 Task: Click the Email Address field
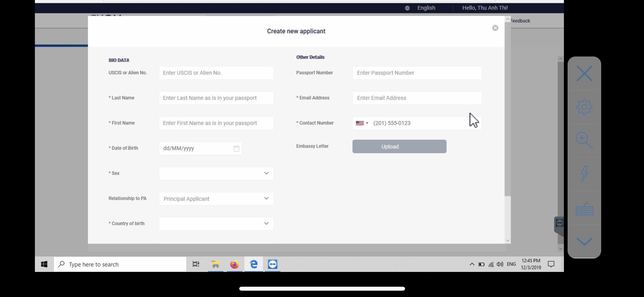pos(417,98)
